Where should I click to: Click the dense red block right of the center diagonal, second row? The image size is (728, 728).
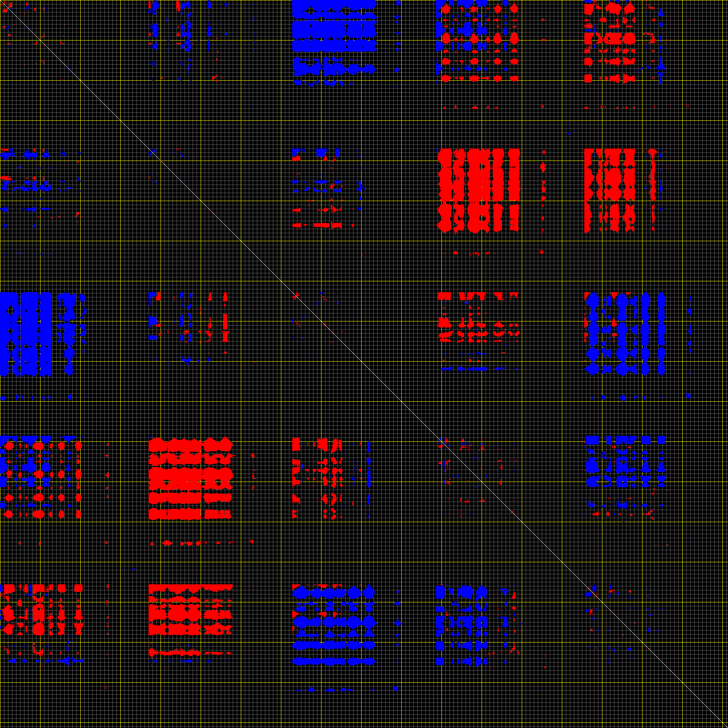pyautogui.click(x=478, y=190)
